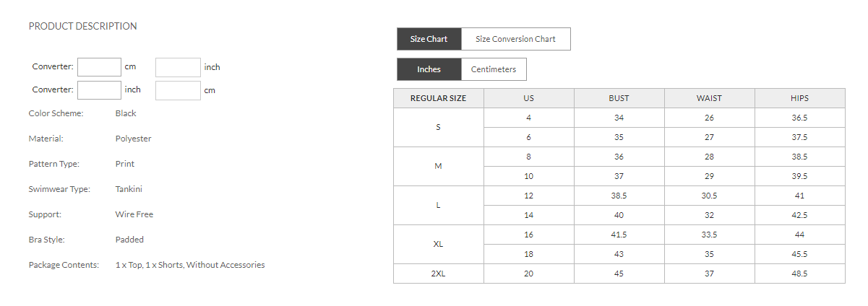This screenshot has height=306, width=868.
Task: Select the Inches unit tab
Action: (x=429, y=69)
